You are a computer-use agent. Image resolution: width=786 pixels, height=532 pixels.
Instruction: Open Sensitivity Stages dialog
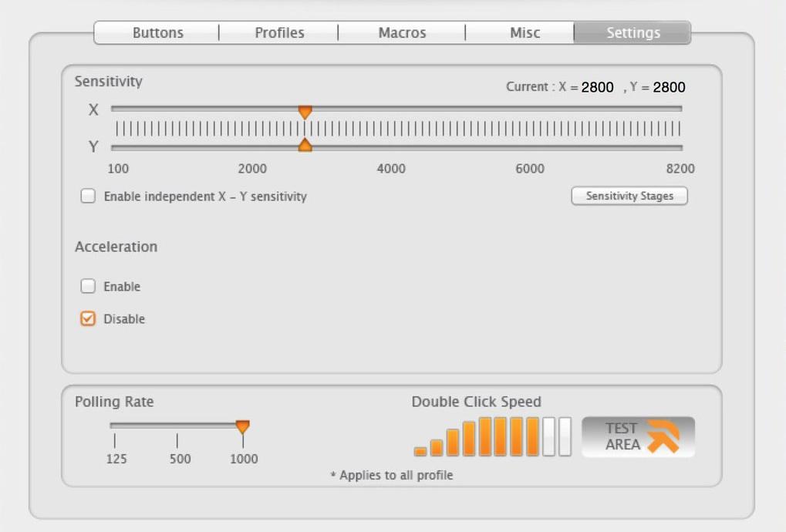[629, 197]
